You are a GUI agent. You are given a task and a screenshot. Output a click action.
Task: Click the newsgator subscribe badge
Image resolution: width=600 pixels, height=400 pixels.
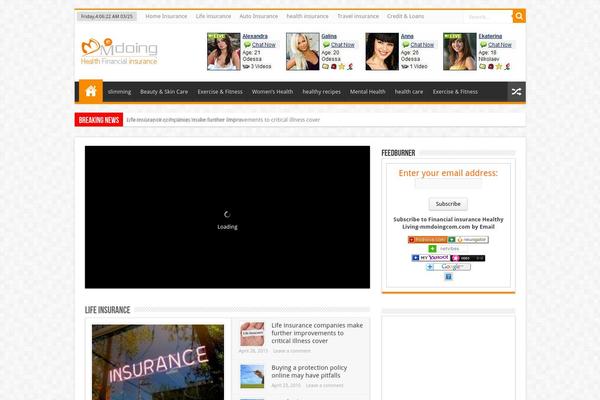click(468, 240)
